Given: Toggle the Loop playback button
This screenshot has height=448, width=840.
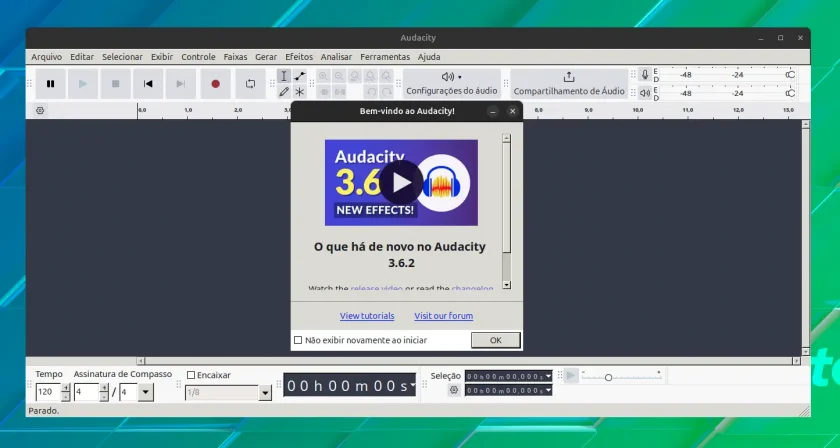Looking at the screenshot, I should 250,84.
